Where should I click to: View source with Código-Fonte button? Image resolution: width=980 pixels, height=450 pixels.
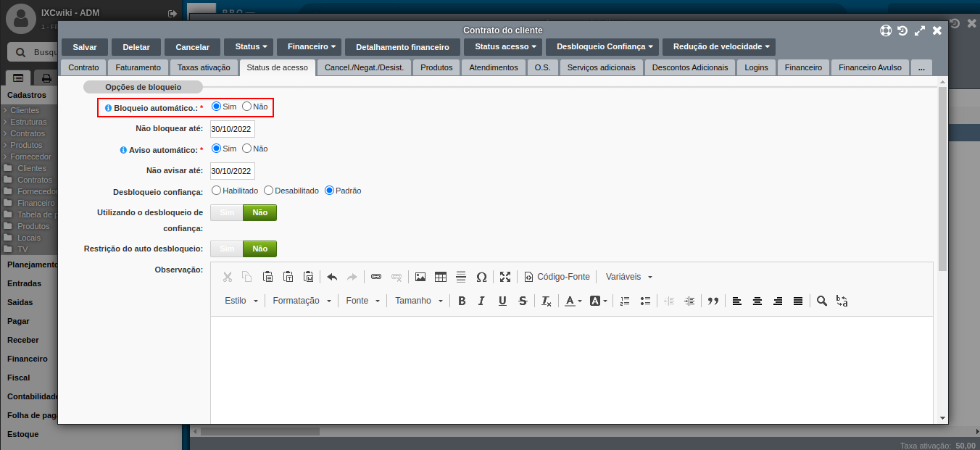557,277
